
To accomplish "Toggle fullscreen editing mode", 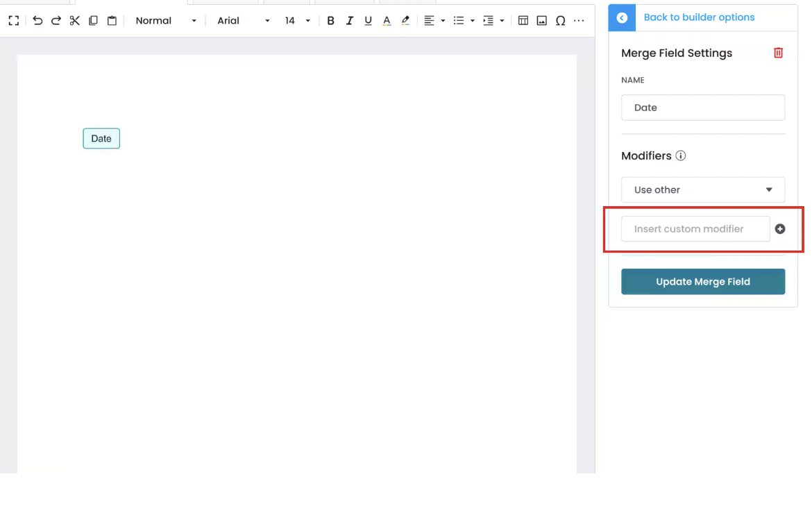I will pyautogui.click(x=13, y=20).
